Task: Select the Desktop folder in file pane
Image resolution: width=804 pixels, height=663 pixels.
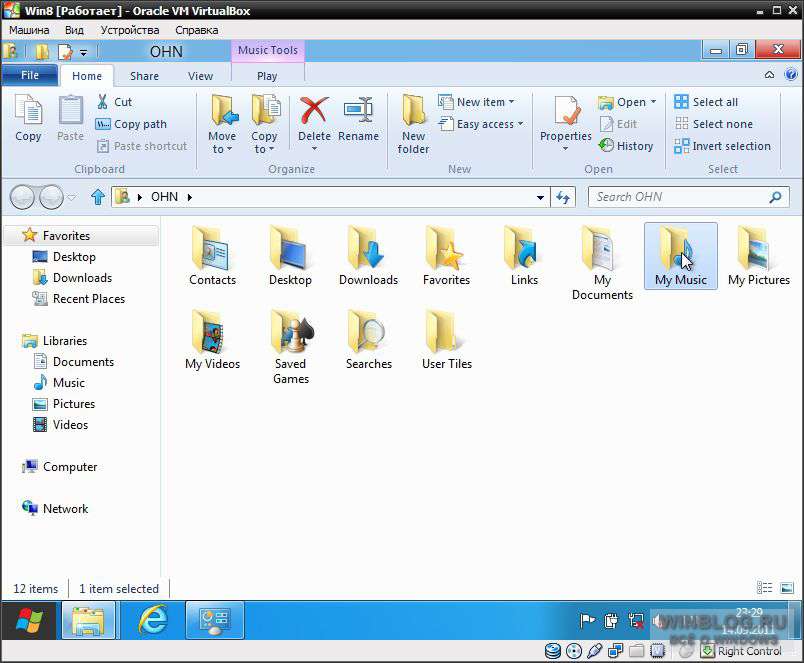Action: [290, 256]
